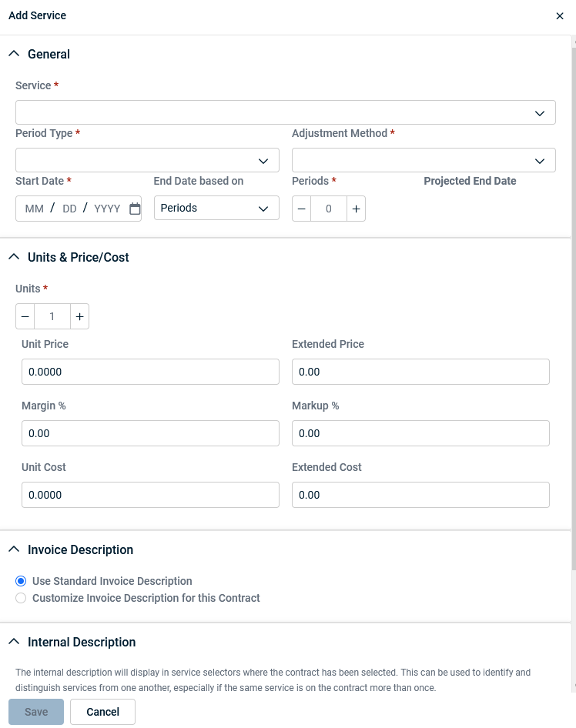The height and width of the screenshot is (728, 576).
Task: Open the calendar picker for Start Date
Action: (135, 209)
